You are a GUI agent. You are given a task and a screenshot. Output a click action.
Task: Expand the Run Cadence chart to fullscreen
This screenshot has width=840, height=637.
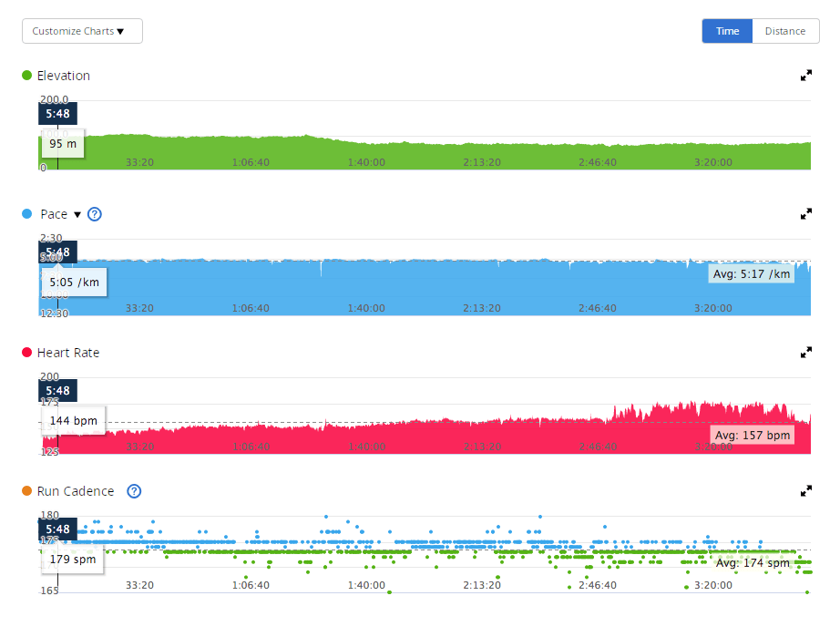point(805,491)
